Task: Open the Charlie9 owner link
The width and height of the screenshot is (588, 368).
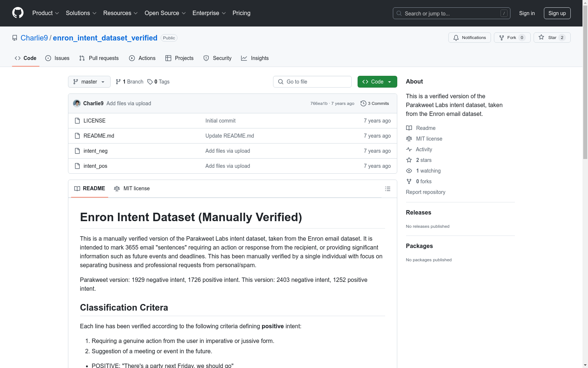Action: point(34,38)
